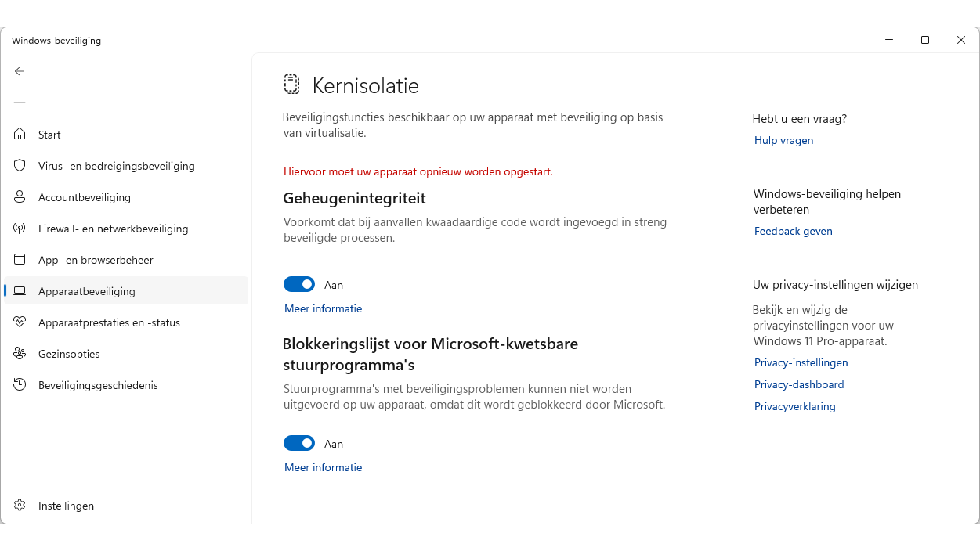Click the Instellingen gear icon
The height and width of the screenshot is (551, 980).
coord(20,506)
